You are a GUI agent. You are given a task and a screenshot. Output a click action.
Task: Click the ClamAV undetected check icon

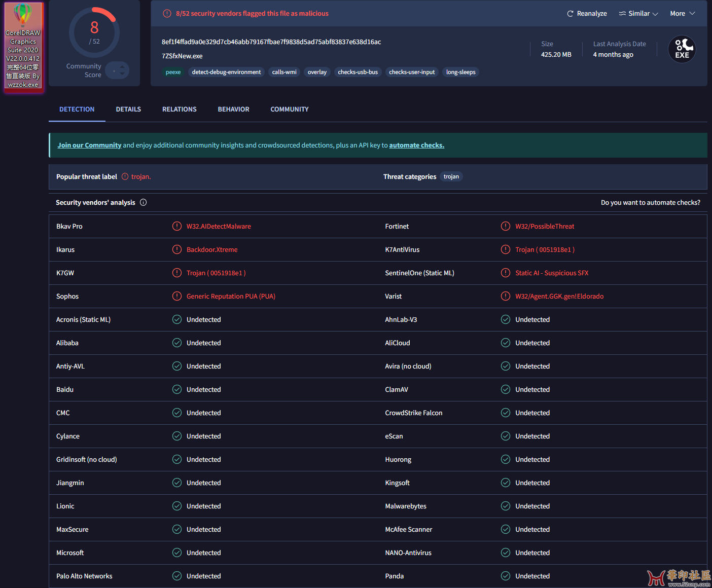tap(506, 389)
